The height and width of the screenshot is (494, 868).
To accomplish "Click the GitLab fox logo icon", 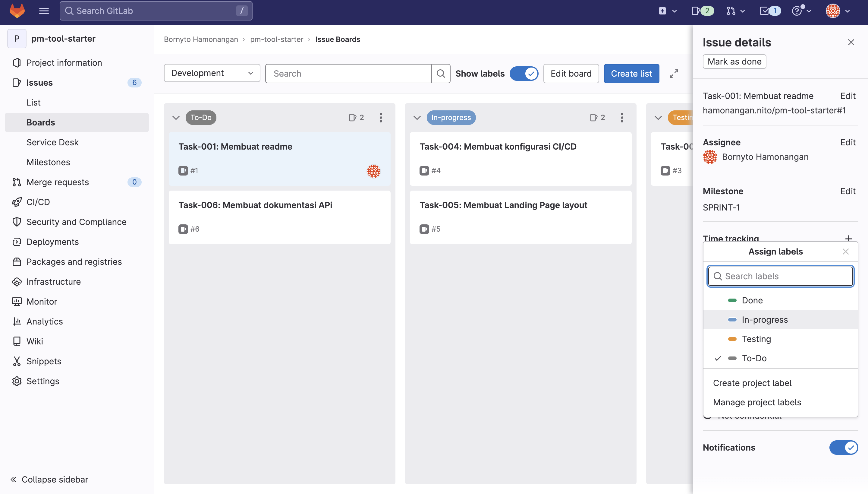I will pos(17,10).
